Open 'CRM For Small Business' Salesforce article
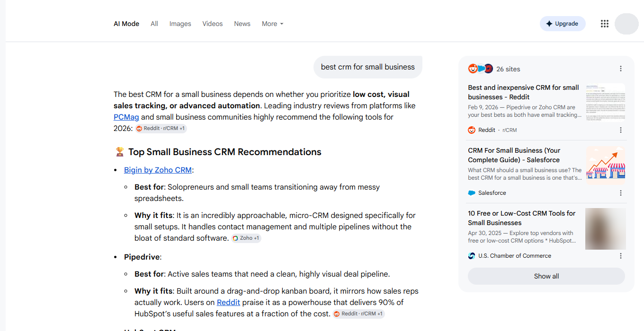Image resolution: width=644 pixels, height=331 pixels. point(514,155)
